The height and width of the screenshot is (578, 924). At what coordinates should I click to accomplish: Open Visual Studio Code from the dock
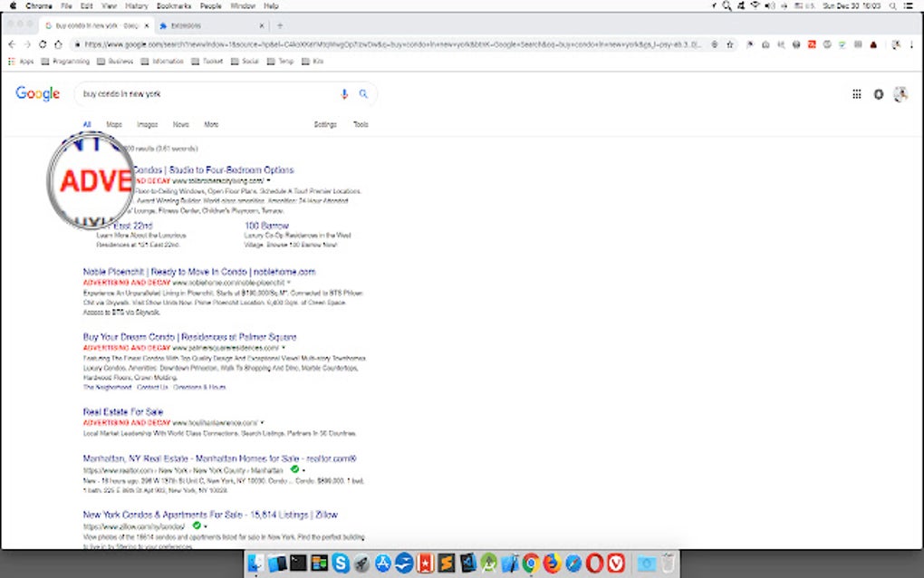(467, 564)
